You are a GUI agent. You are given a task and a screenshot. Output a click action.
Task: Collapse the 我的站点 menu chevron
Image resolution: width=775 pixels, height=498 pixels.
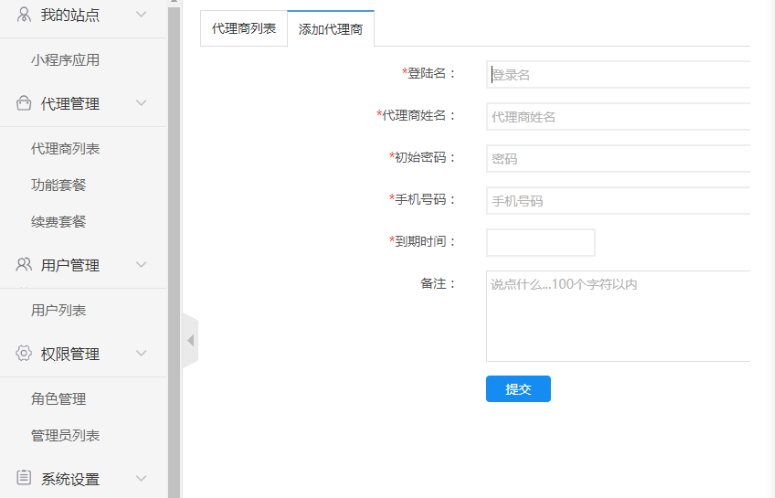click(141, 15)
